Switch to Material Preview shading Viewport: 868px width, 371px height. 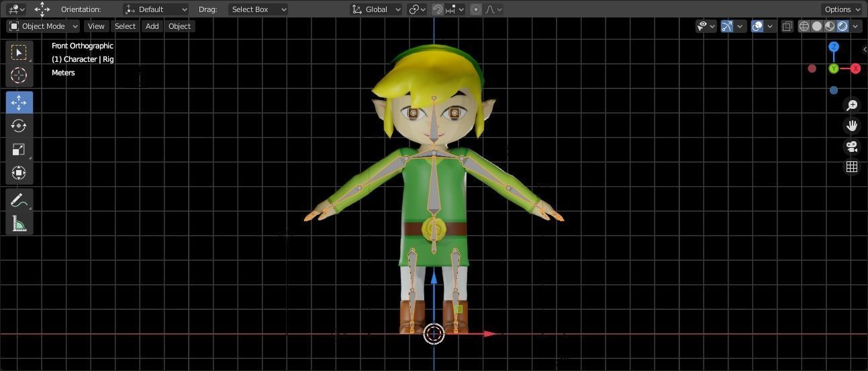(x=830, y=26)
